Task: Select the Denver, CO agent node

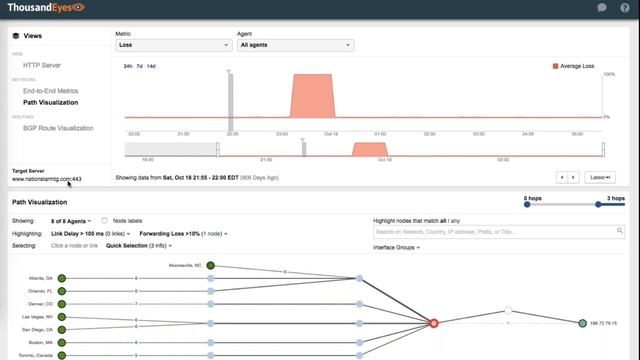Action: pos(62,304)
